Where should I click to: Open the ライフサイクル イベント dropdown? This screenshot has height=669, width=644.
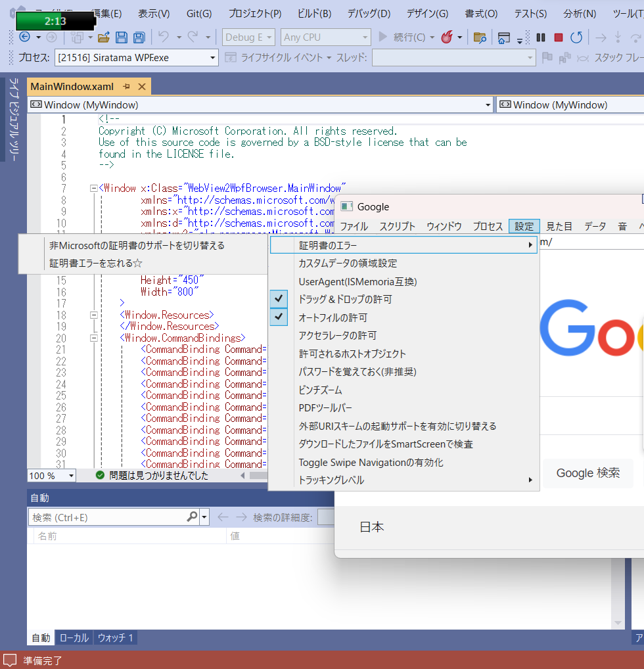(278, 58)
